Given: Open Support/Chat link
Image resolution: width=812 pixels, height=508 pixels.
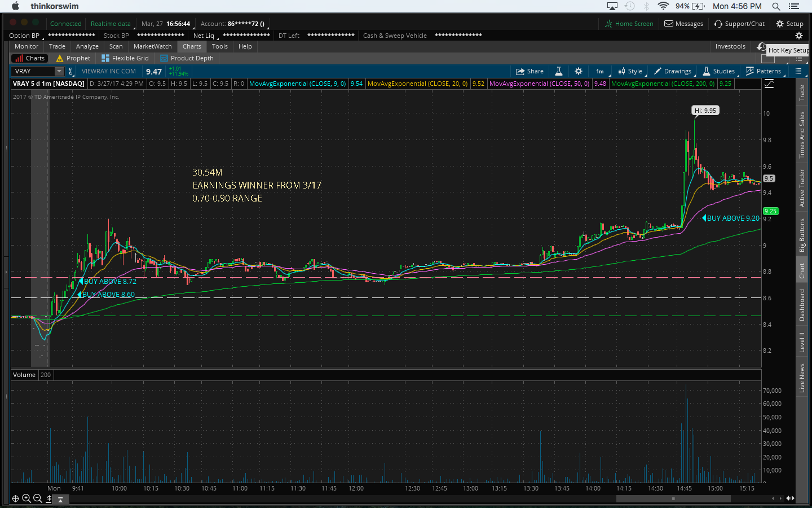Looking at the screenshot, I should [x=739, y=24].
